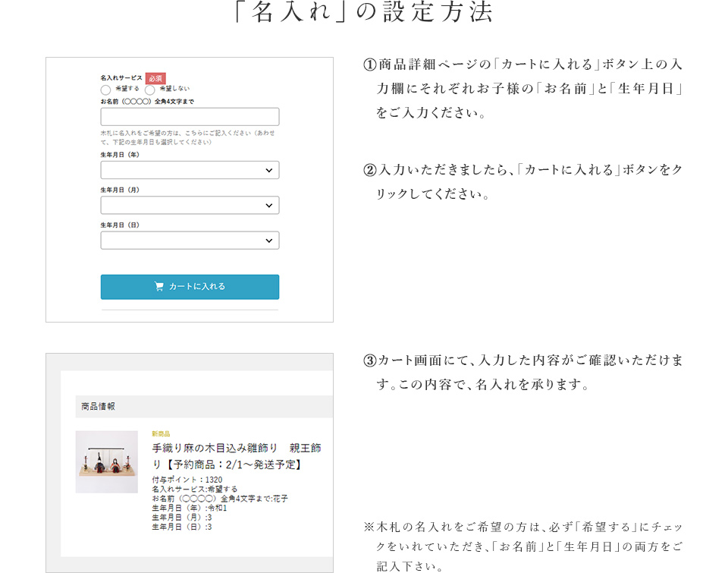Click the お名前 text input field

point(190,117)
